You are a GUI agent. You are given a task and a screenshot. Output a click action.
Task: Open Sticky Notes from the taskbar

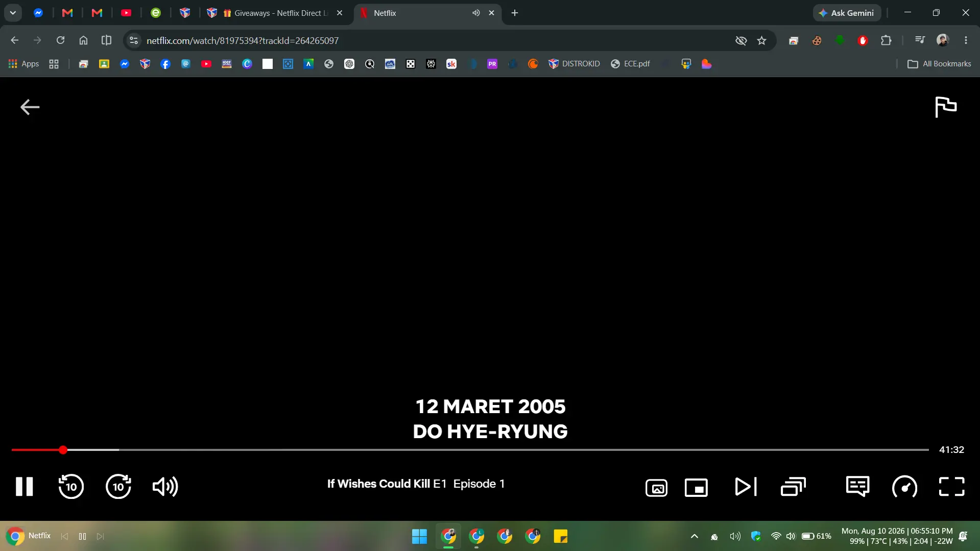(560, 536)
